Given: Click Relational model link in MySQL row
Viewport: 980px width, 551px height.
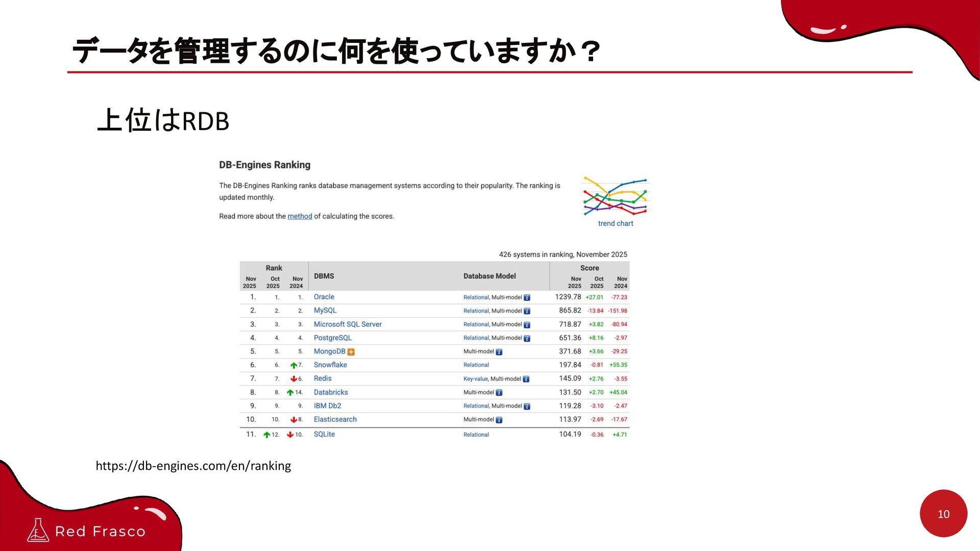Looking at the screenshot, I should coord(476,311).
